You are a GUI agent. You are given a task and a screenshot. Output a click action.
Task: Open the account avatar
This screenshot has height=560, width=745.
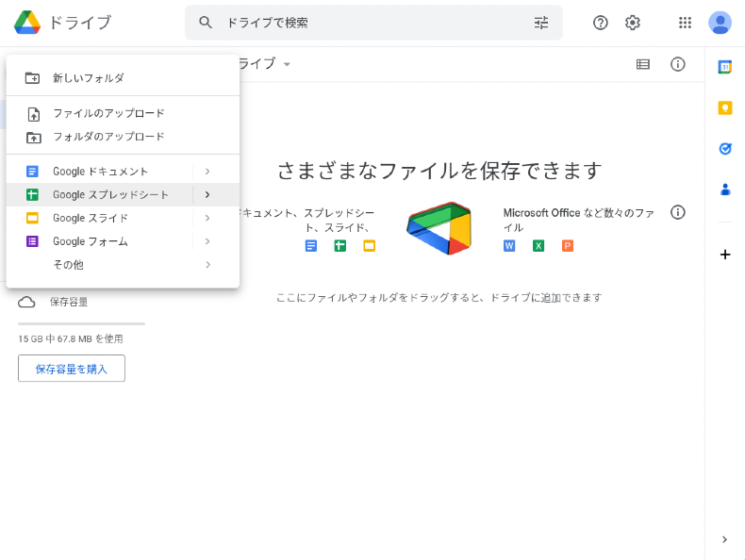[720, 23]
